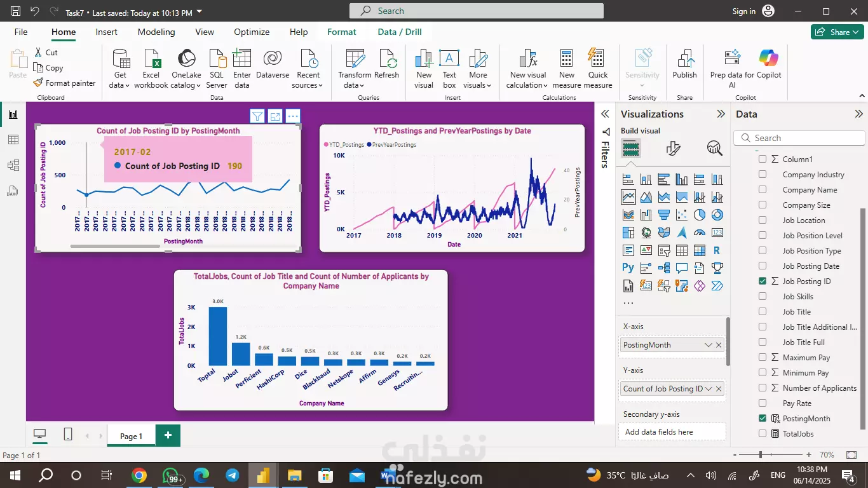This screenshot has height=488, width=868.
Task: Open the Format visual brush tab
Action: (x=674, y=149)
